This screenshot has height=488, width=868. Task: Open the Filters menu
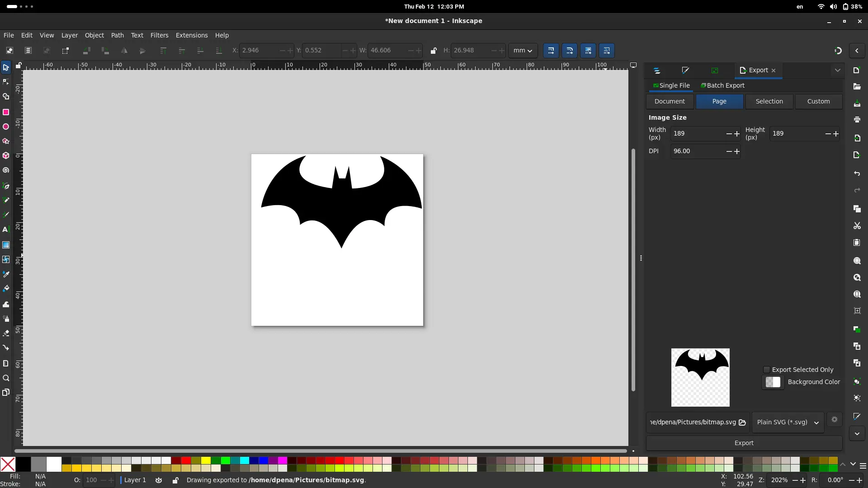pyautogui.click(x=159, y=35)
